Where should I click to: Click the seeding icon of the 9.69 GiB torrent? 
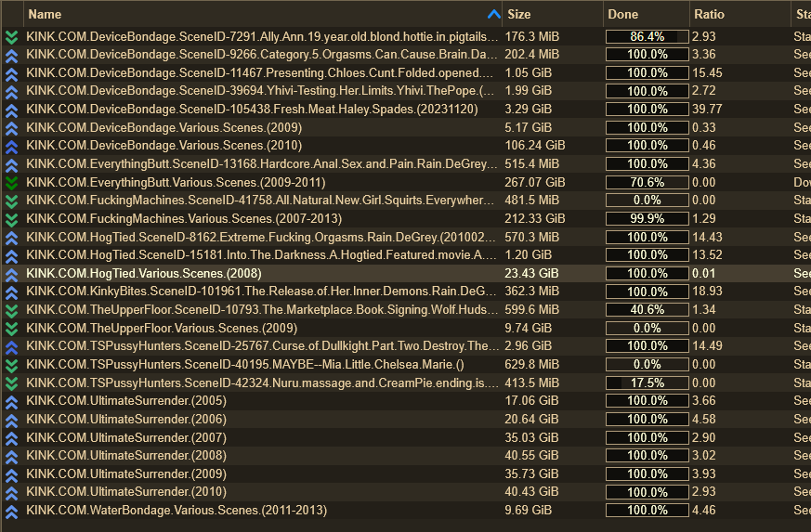click(11, 511)
